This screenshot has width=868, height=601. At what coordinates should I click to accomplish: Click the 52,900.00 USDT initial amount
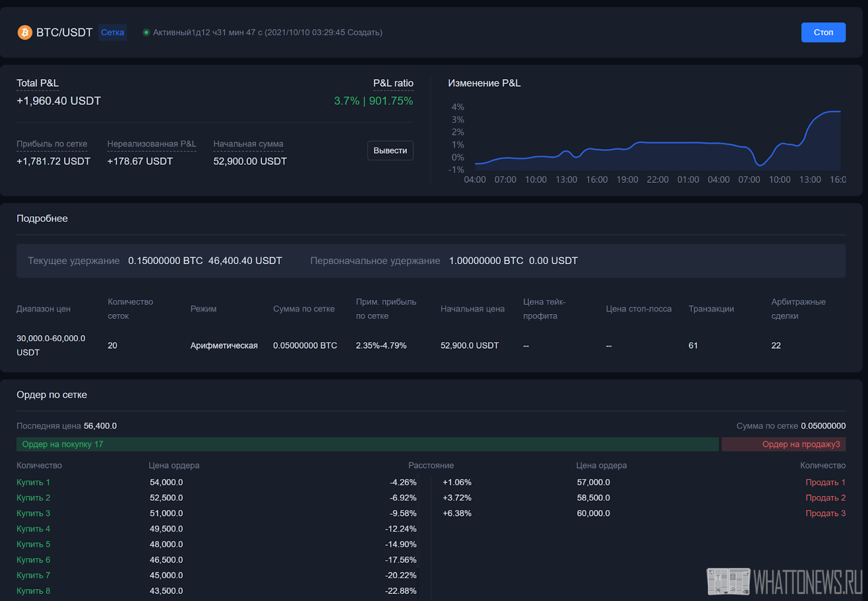[250, 161]
